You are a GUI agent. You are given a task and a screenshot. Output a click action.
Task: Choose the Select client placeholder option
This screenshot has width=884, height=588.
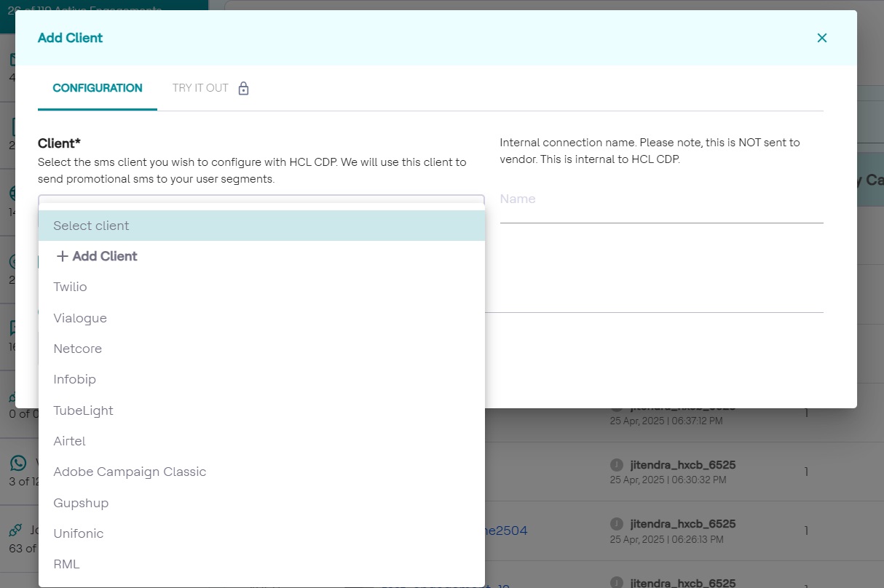click(262, 226)
